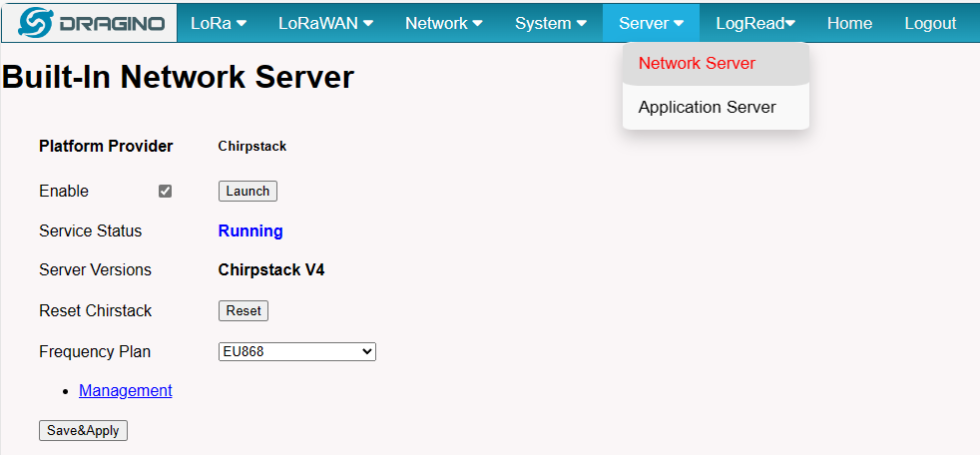This screenshot has height=455, width=980.
Task: Select Network Server from the dropdown
Action: (x=716, y=64)
